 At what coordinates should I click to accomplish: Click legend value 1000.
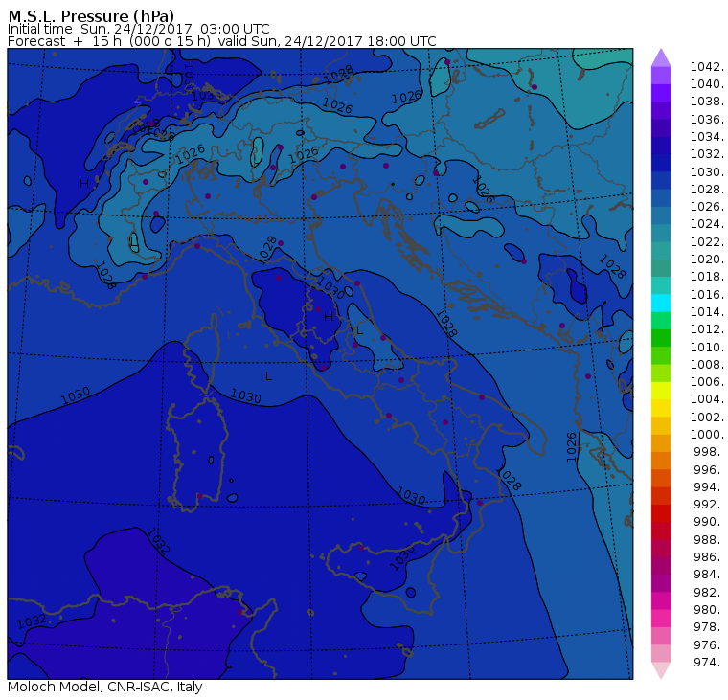point(707,435)
